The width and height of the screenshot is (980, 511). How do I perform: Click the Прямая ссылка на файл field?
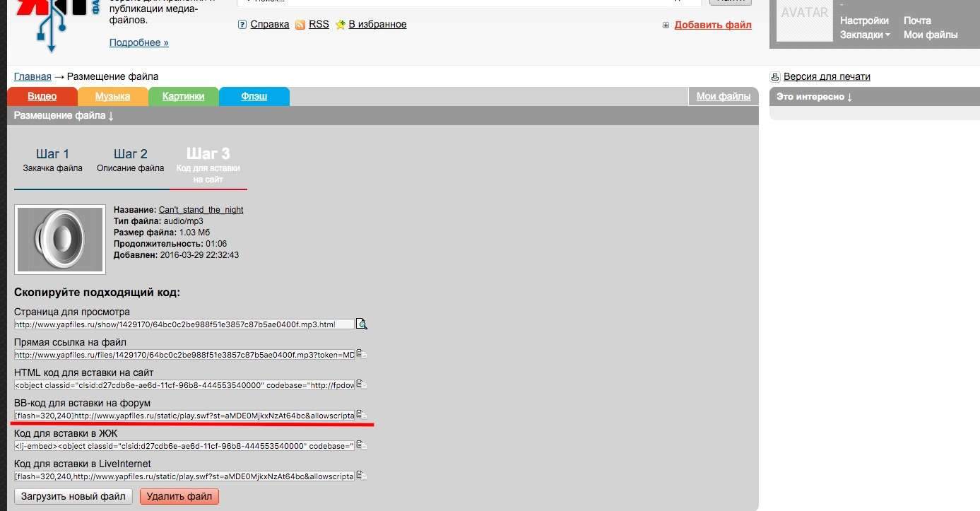pyautogui.click(x=184, y=354)
